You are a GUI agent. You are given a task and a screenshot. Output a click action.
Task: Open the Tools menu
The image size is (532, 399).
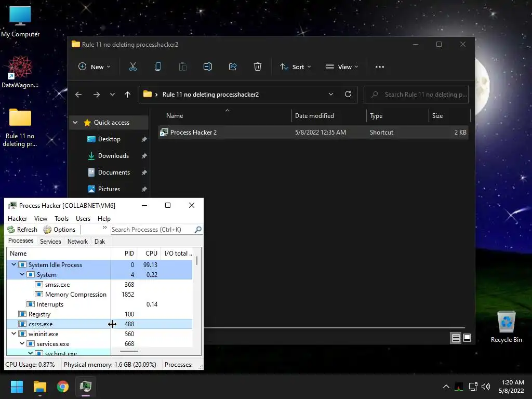tap(61, 219)
